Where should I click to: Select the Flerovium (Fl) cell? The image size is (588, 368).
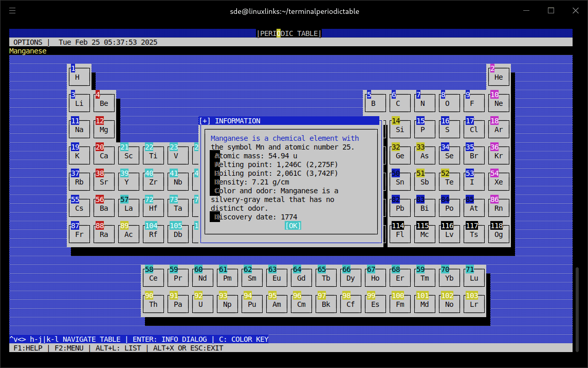tap(400, 234)
